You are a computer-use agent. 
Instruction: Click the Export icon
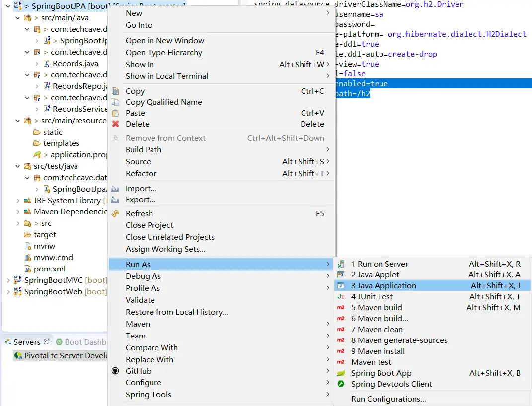pyautogui.click(x=115, y=199)
